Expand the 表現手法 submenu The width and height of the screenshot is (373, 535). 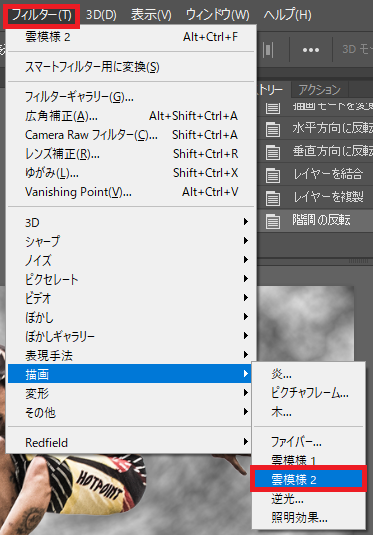131,356
